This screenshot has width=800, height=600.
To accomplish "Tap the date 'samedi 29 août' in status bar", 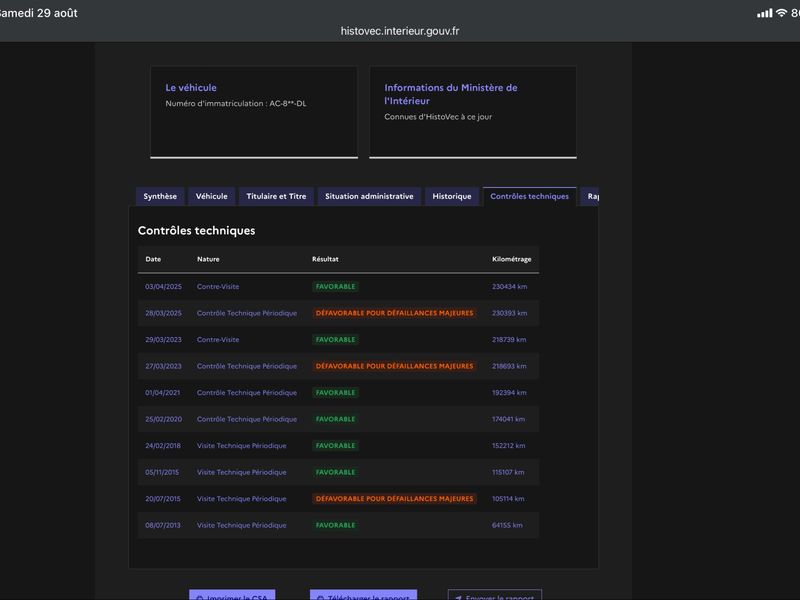I will click(x=39, y=13).
